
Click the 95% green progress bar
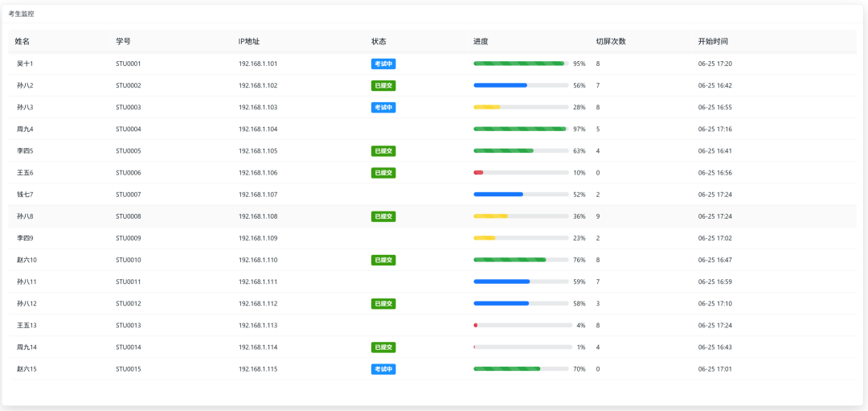(x=521, y=64)
